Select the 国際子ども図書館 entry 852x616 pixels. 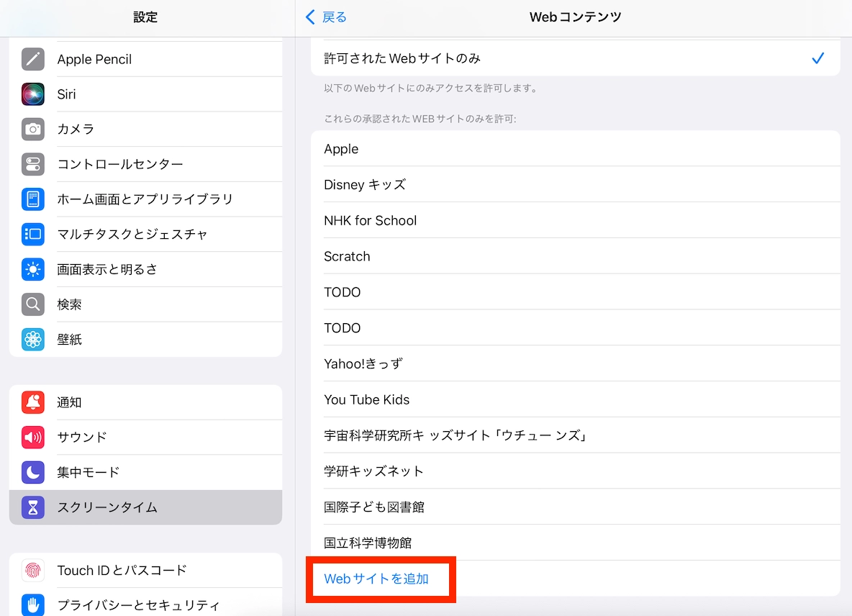[x=576, y=507]
